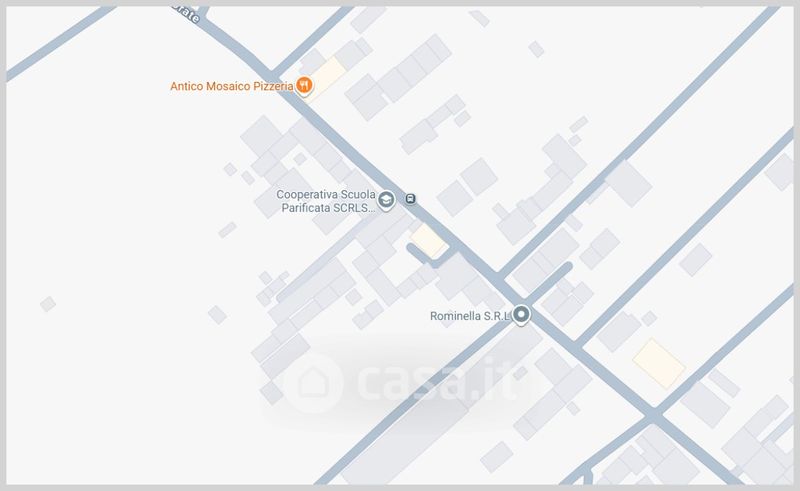Click the partial street name label at top
Screen dimensions: 800x491
[x=187, y=14]
